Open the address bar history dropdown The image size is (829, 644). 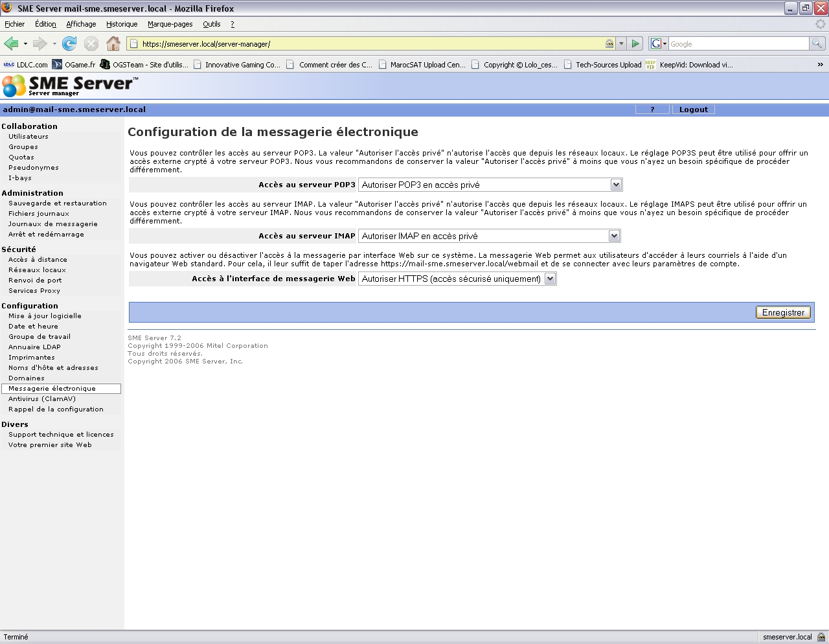[x=621, y=43]
